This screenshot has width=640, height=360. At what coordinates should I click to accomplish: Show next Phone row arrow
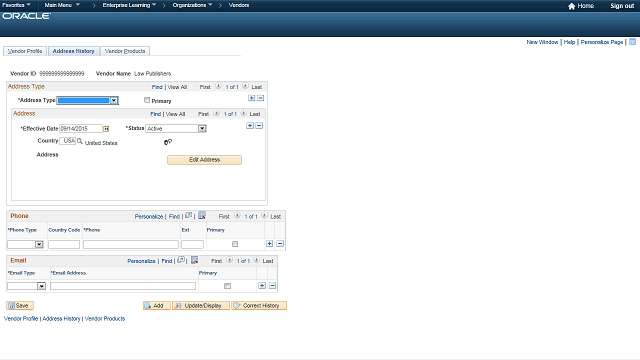click(264, 216)
